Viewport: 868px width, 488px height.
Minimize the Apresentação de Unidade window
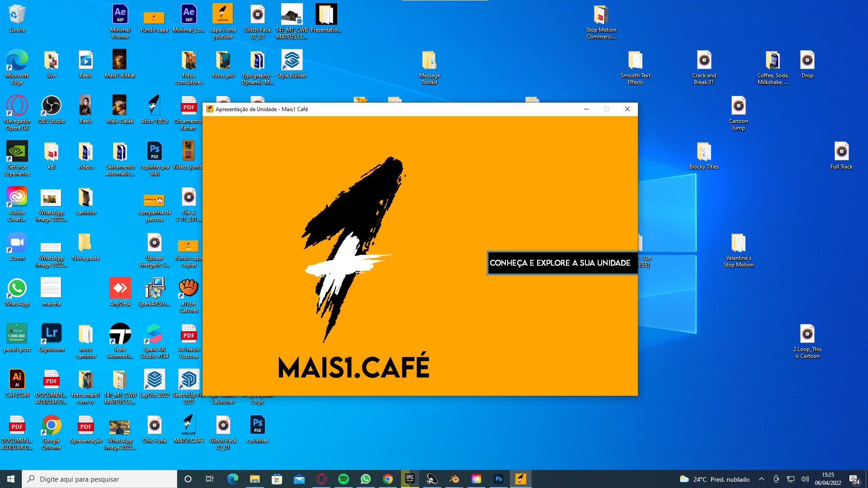coord(586,109)
